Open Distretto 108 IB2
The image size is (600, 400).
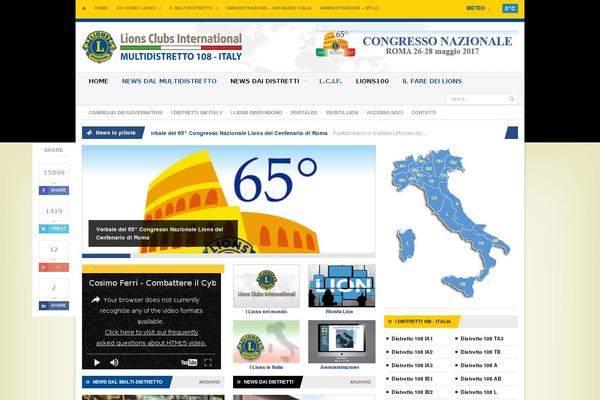(412, 392)
